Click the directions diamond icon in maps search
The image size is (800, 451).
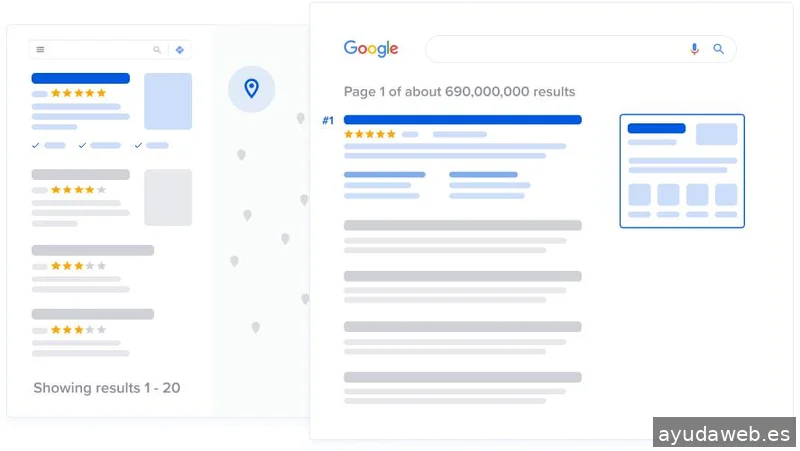pos(180,49)
